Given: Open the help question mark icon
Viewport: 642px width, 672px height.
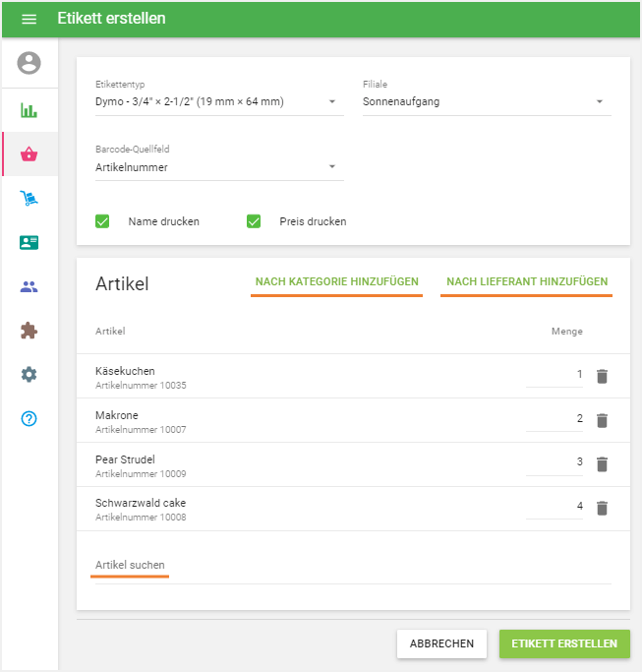Looking at the screenshot, I should [x=29, y=418].
